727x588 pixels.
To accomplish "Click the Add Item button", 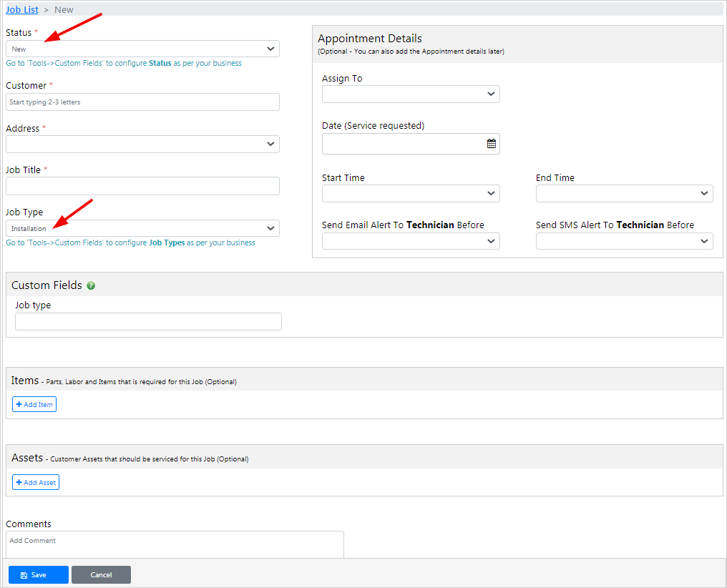I will click(34, 404).
